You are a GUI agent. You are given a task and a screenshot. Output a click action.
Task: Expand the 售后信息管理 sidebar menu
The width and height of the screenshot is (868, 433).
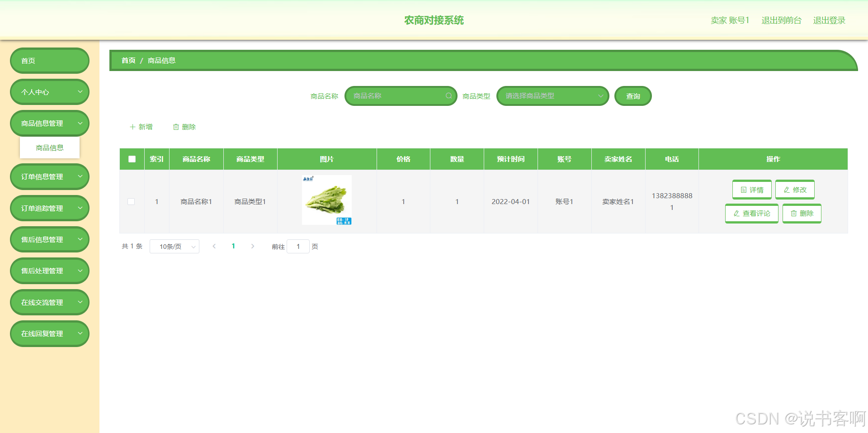click(x=50, y=239)
